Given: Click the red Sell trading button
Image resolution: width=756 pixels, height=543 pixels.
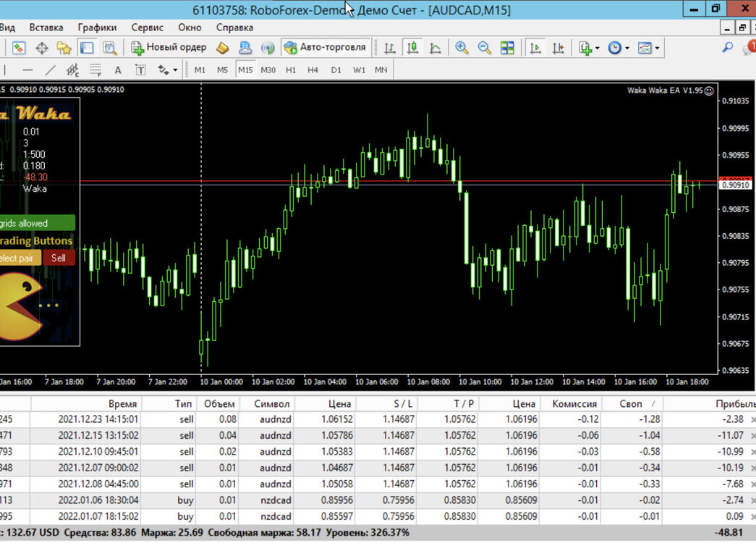Looking at the screenshot, I should [x=59, y=258].
